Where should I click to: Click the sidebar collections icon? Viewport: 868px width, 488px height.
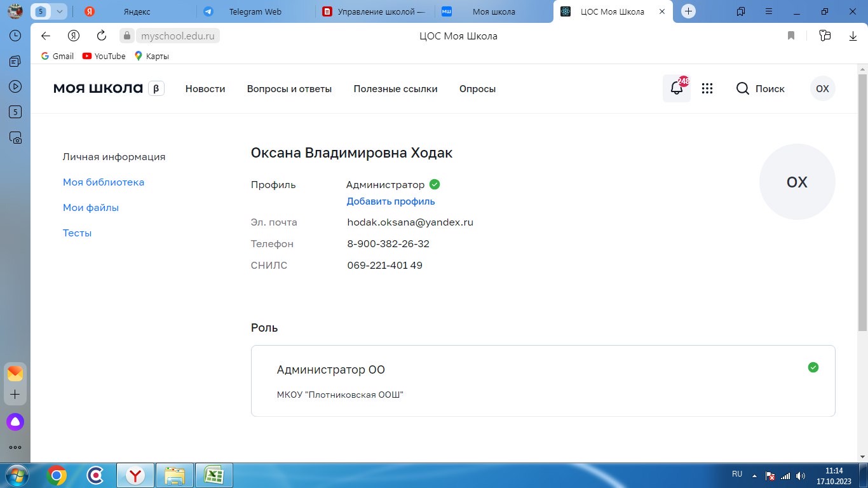click(x=15, y=62)
